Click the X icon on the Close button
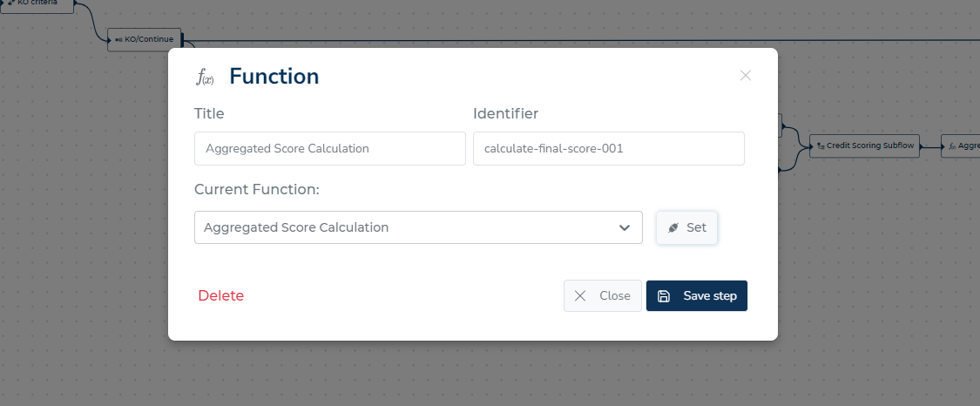The height and width of the screenshot is (406, 980). [580, 296]
